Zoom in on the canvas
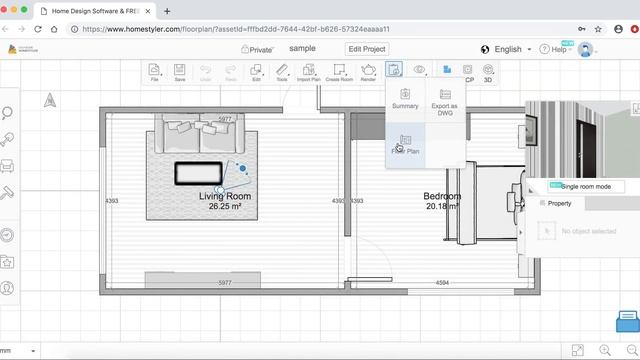Image resolution: width=640 pixels, height=360 pixels. (605, 350)
